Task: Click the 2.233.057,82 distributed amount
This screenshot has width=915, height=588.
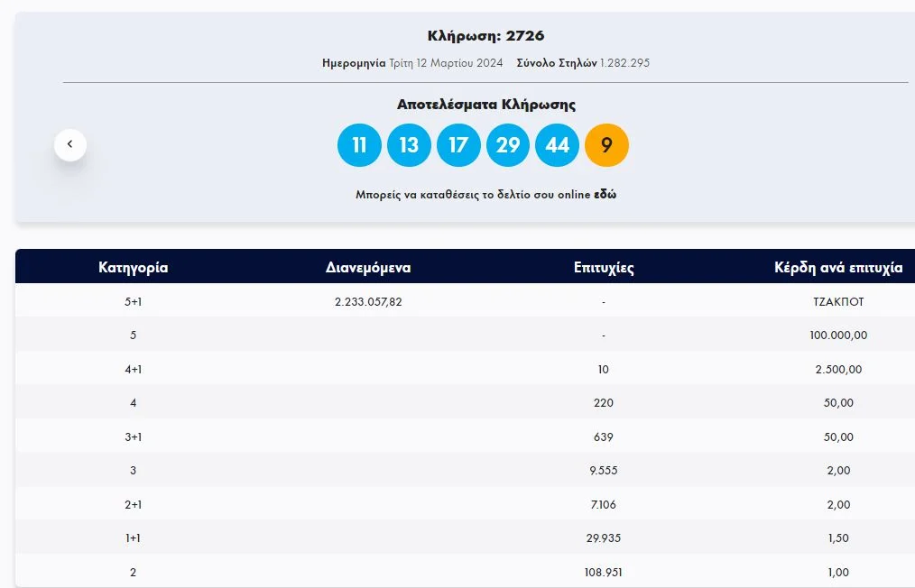Action: [x=368, y=302]
